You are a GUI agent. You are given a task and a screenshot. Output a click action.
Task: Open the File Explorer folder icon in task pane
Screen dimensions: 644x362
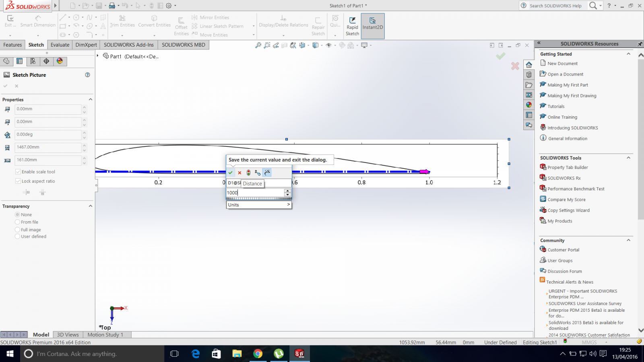(x=529, y=85)
